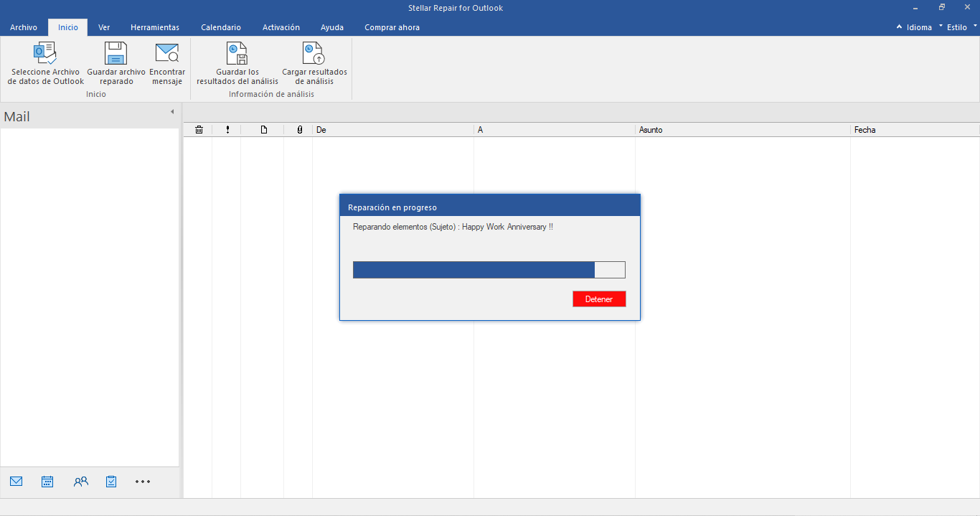This screenshot has height=516, width=980.
Task: Click Seleccione Archivo de datos de Outlook icon
Action: pyautogui.click(x=45, y=54)
